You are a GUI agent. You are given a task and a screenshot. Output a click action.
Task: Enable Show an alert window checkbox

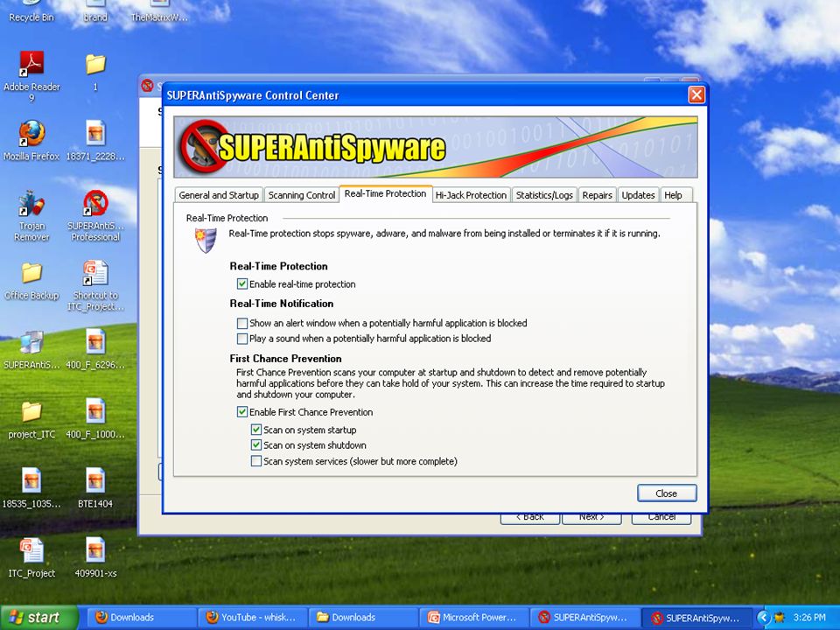coord(242,323)
